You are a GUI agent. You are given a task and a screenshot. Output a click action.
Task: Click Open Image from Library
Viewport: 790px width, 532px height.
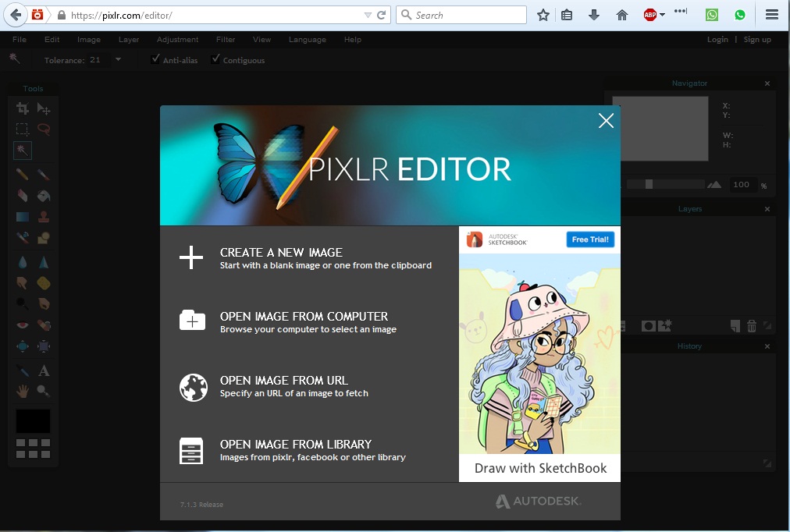click(293, 450)
